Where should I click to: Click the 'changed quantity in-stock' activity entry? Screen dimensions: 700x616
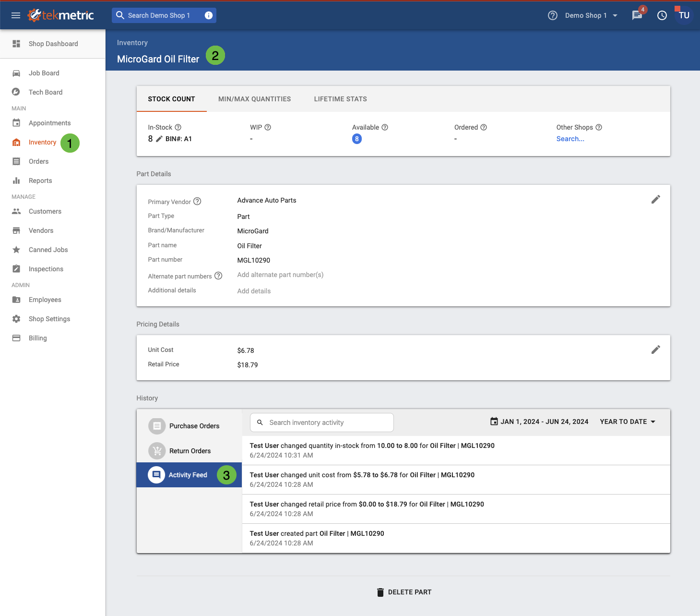tap(456, 450)
